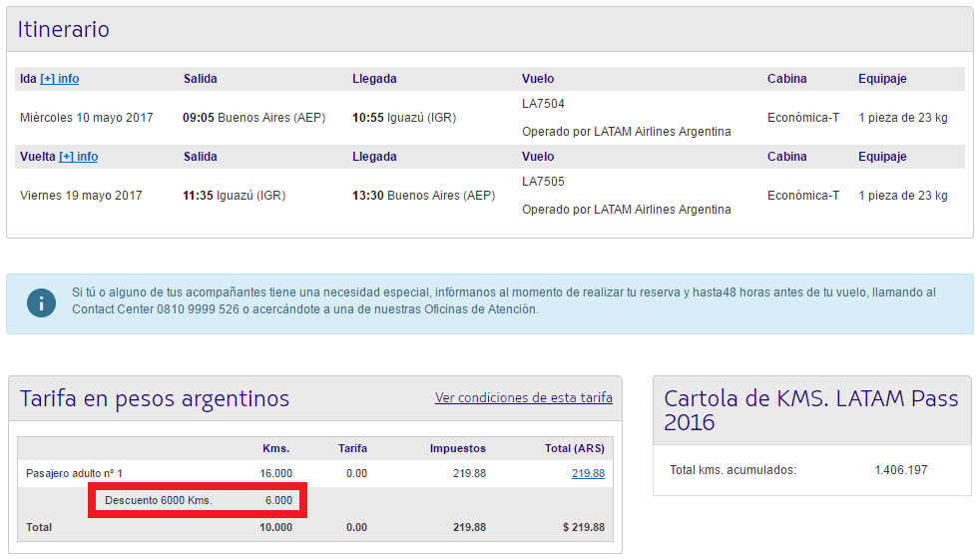Viewport: 980px width, 560px height.
Task: Select departure date Miércoles 10 mayo 2017
Action: (x=86, y=118)
